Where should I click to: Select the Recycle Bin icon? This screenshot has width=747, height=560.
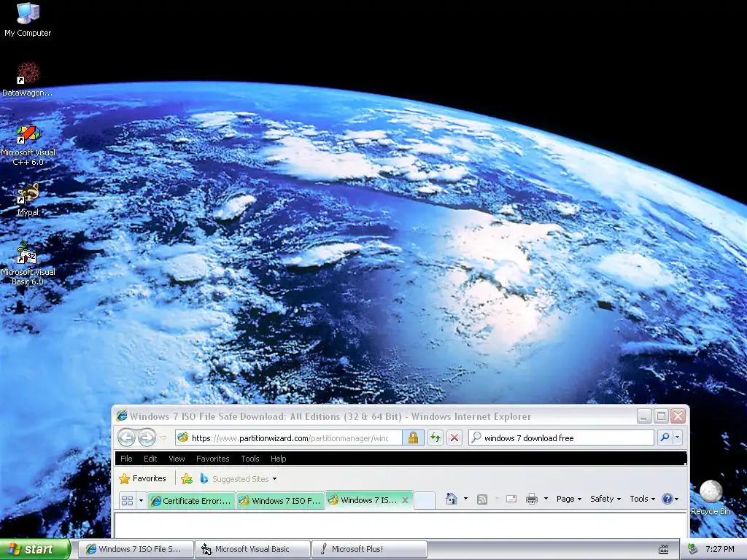711,497
